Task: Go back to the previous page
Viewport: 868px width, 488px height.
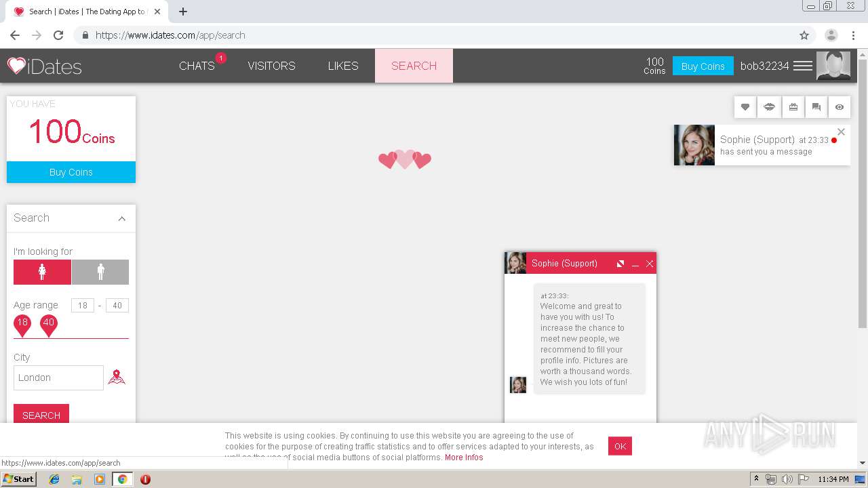Action: click(x=15, y=35)
